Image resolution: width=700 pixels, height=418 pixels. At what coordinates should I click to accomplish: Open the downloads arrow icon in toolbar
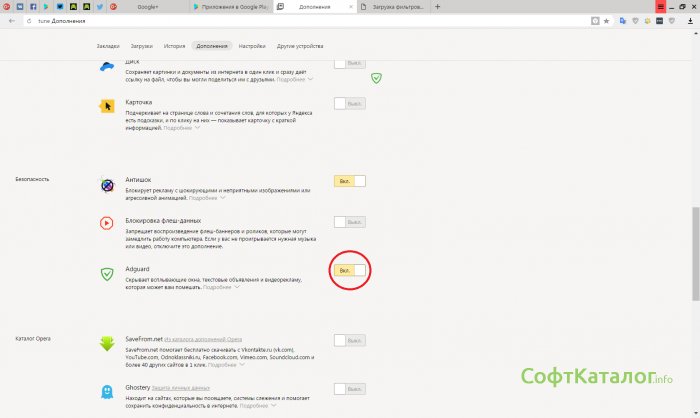(688, 20)
